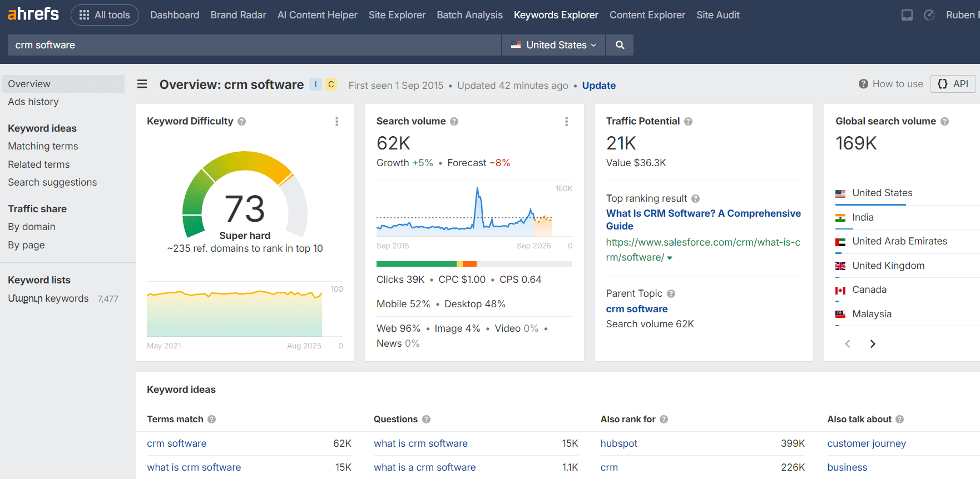This screenshot has height=479, width=980.
Task: Open the API button
Action: pos(953,84)
